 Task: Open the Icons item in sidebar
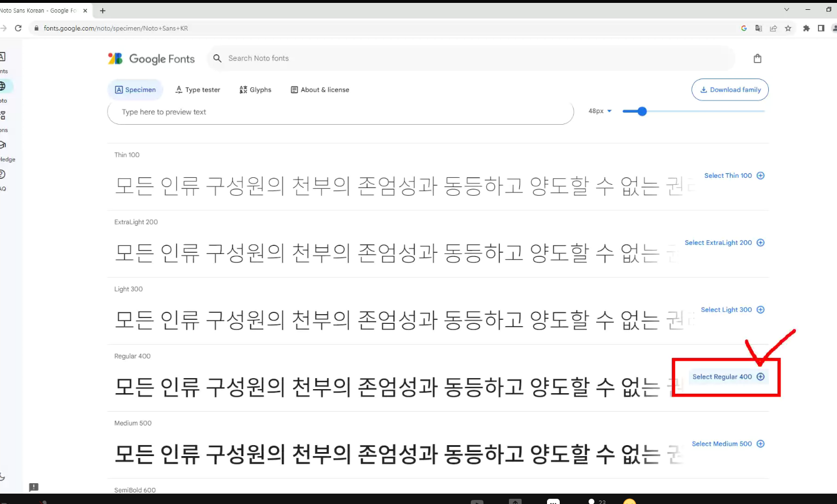pyautogui.click(x=3, y=115)
